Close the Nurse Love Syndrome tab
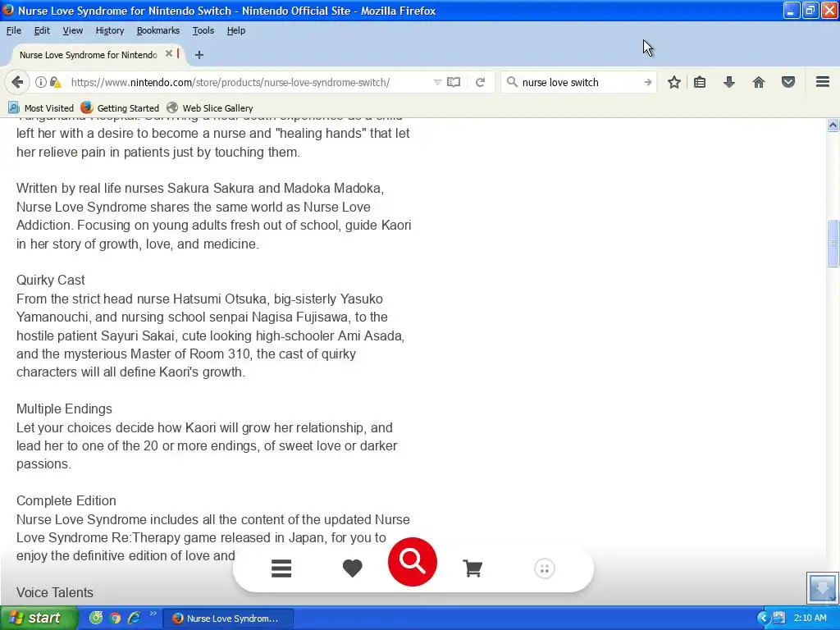This screenshot has width=840, height=630. pyautogui.click(x=169, y=53)
